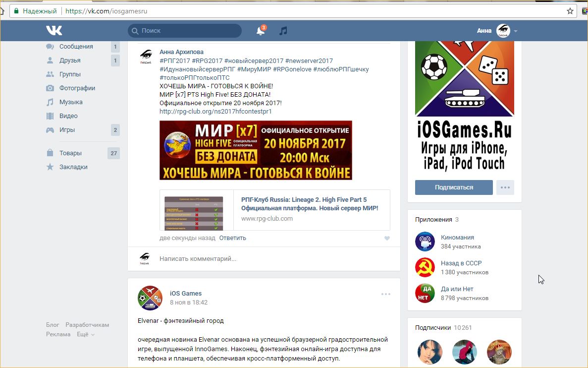
Task: Open Фотографии in the sidebar
Action: point(77,88)
